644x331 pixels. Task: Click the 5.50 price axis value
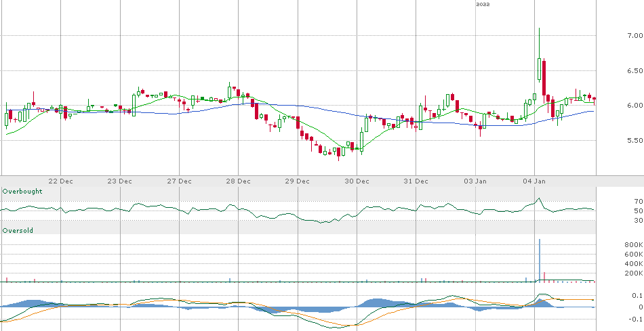tap(636, 140)
